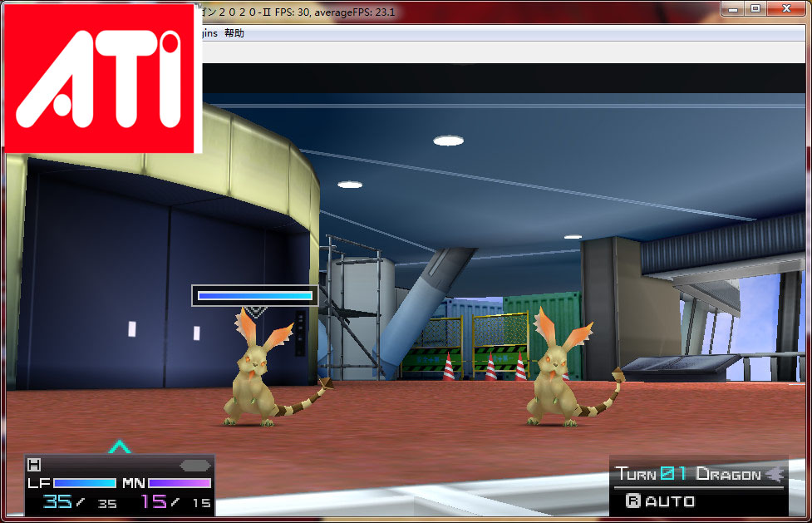The image size is (812, 523).
Task: Open the 帮助 menu
Action: point(234,33)
